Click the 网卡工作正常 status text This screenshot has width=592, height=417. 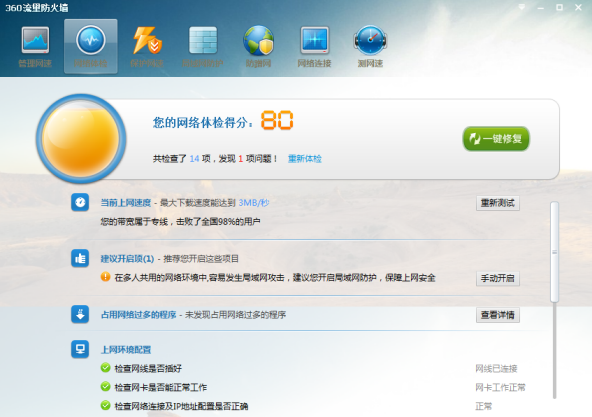pos(500,388)
